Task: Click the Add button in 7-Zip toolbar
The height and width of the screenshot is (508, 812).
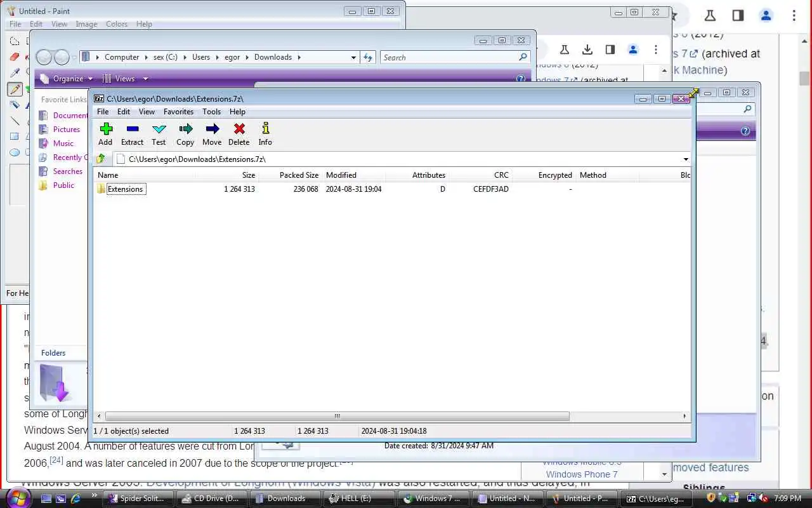Action: (x=105, y=134)
